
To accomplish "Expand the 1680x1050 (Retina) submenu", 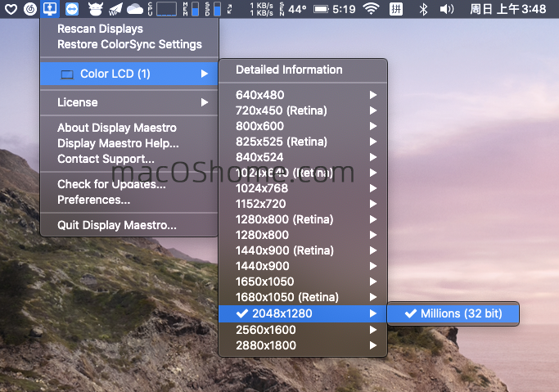I will tap(303, 297).
